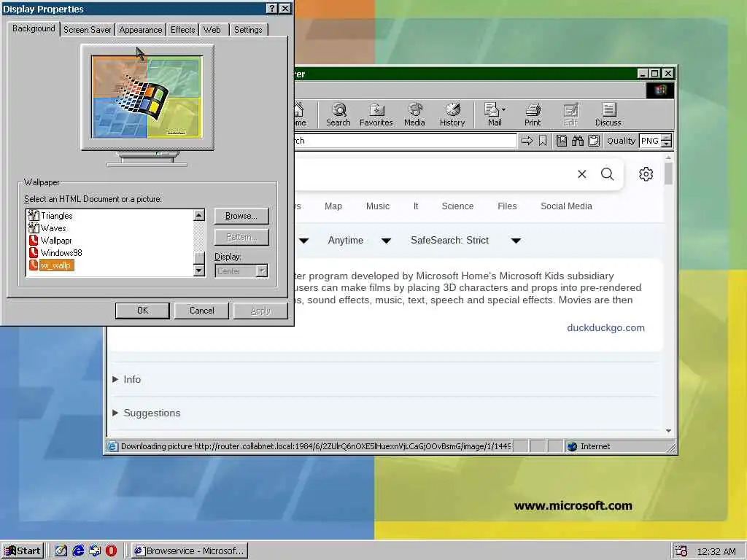747x560 pixels.
Task: Click the Go arrow next to address bar
Action: coord(527,141)
